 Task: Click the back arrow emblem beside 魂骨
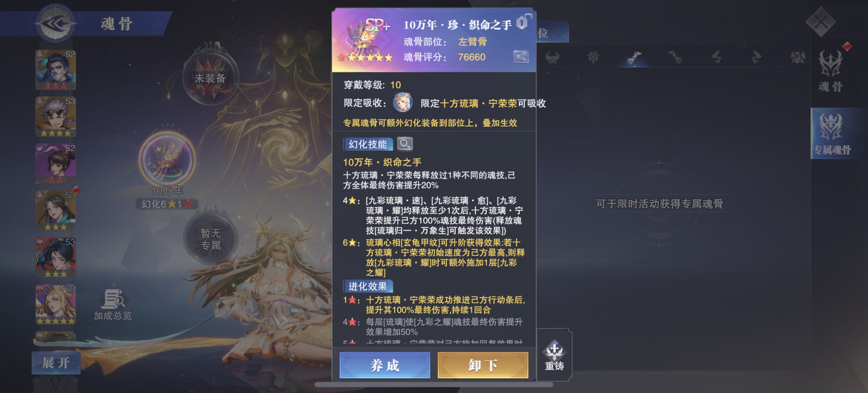(x=55, y=23)
